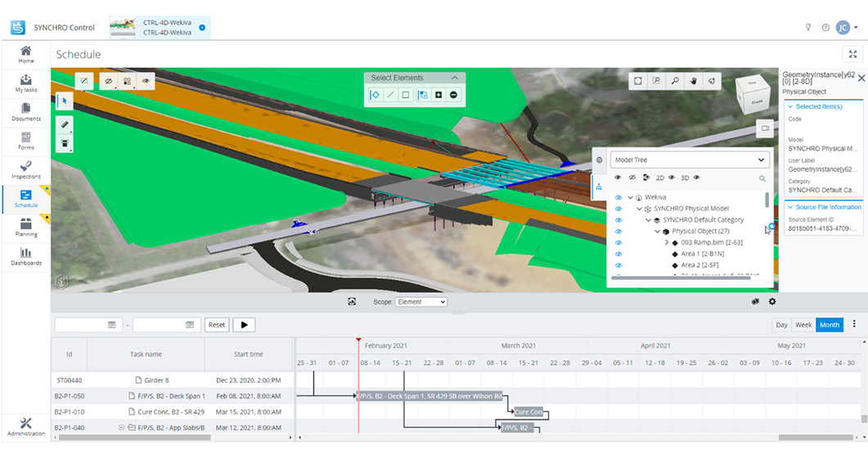Expand the 003 Ramp.bim node
This screenshot has height=458, width=868.
pyautogui.click(x=667, y=242)
